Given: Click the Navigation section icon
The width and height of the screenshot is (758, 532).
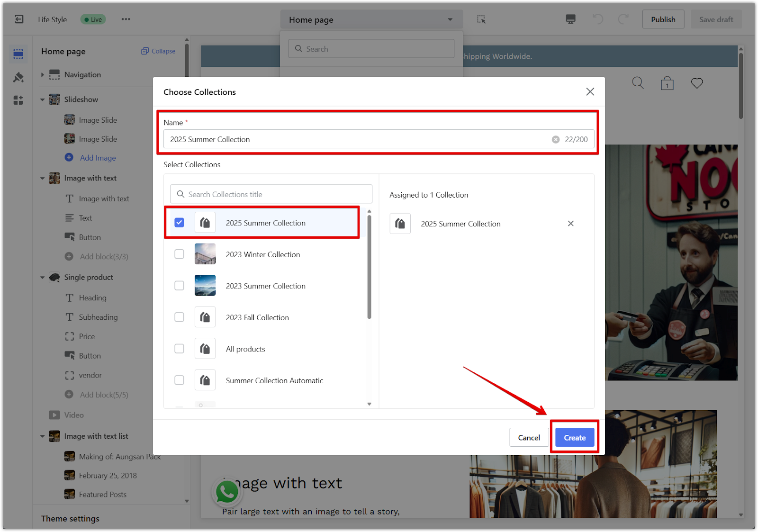Looking at the screenshot, I should click(54, 75).
